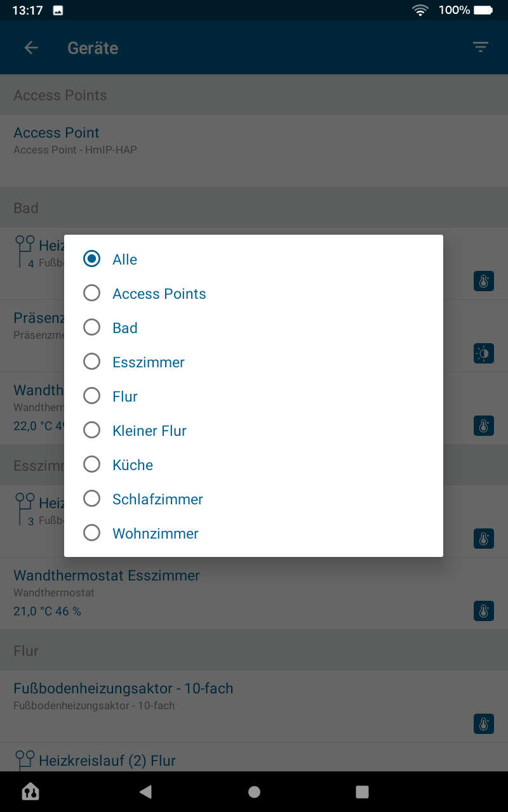Image resolution: width=508 pixels, height=812 pixels.
Task: Choose Esszimmer in the filter list
Action: tap(92, 362)
